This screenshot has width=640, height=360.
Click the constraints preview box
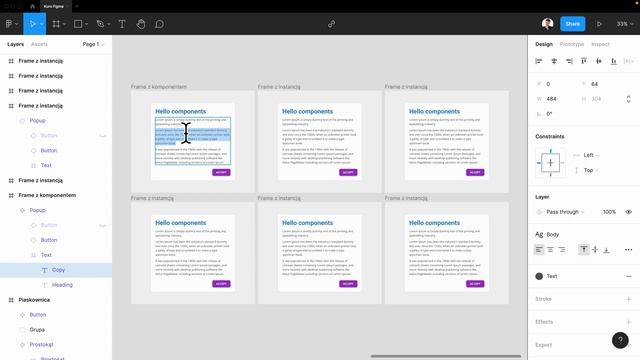click(x=550, y=163)
